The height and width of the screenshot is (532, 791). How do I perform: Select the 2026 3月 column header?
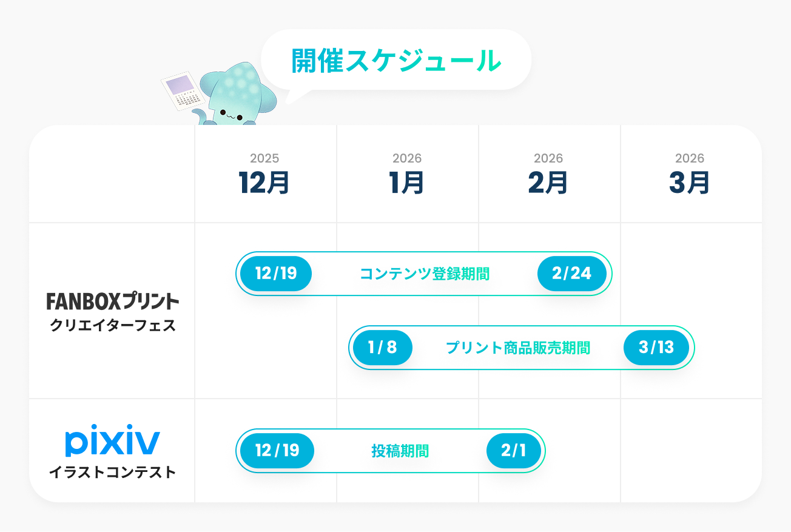690,175
